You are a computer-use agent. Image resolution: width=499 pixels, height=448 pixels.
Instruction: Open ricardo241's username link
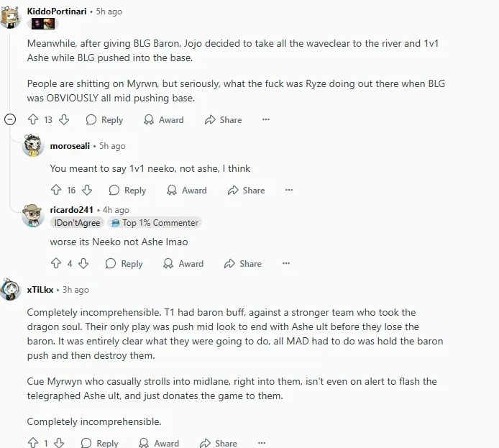pos(71,209)
